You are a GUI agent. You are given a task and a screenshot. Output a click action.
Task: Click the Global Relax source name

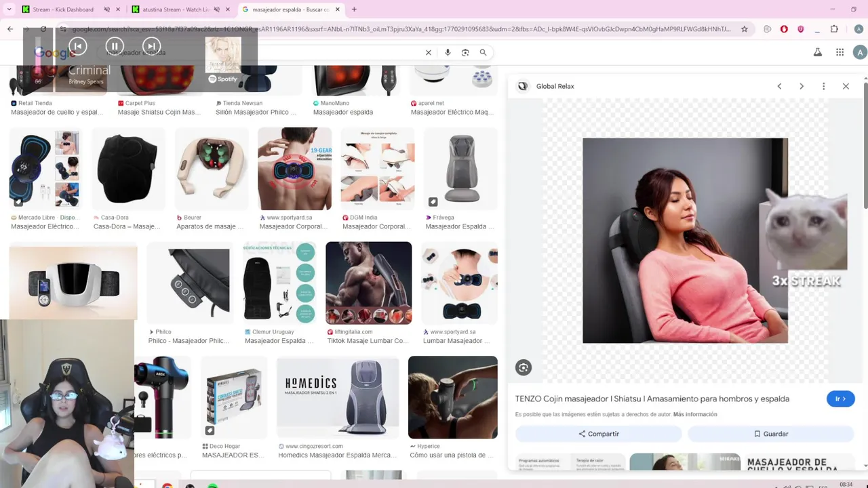coord(555,86)
